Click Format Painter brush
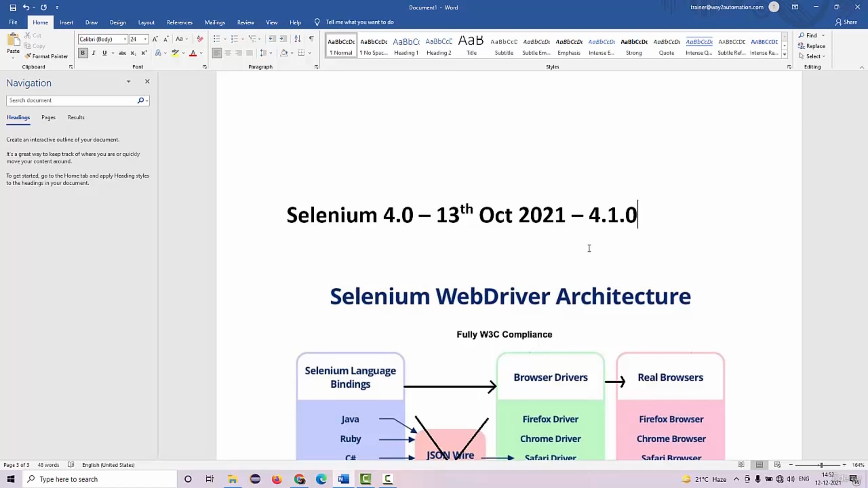Image resolution: width=868 pixels, height=488 pixels. (46, 56)
